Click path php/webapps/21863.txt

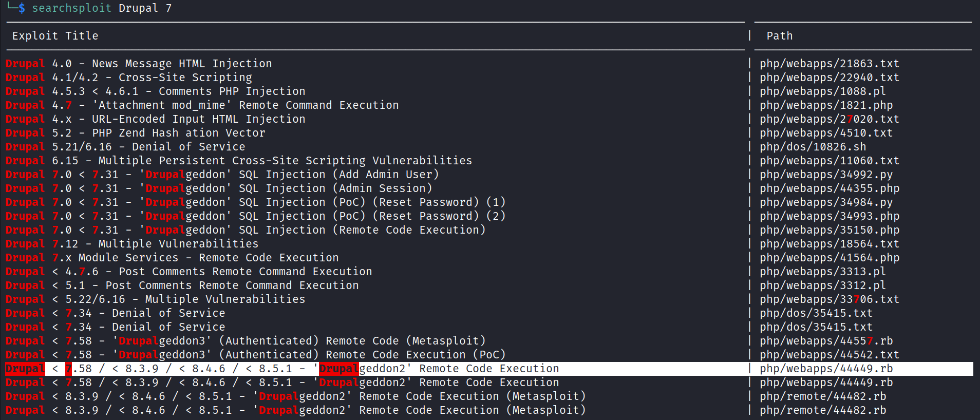pos(829,64)
